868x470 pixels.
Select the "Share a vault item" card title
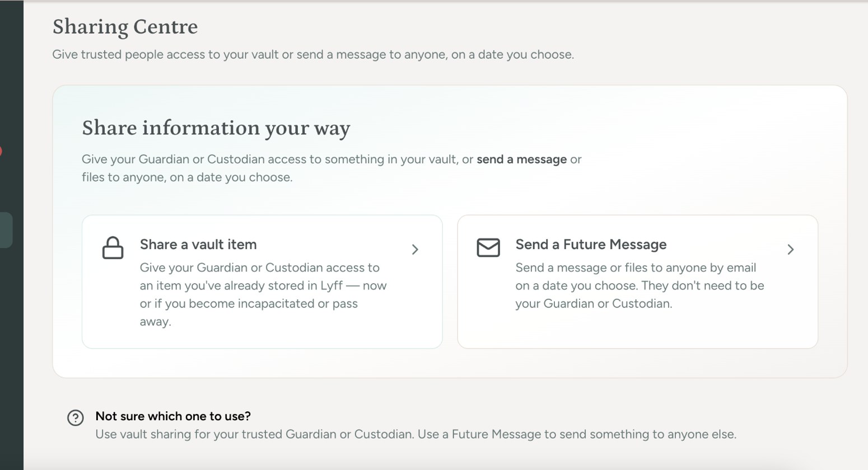coord(198,245)
